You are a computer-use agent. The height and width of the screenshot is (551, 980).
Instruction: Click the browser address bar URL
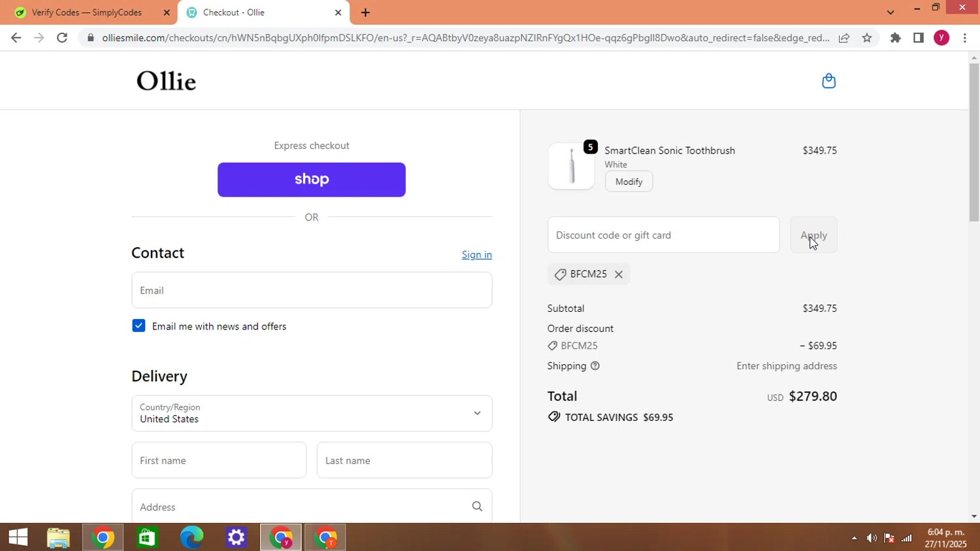pyautogui.click(x=466, y=38)
